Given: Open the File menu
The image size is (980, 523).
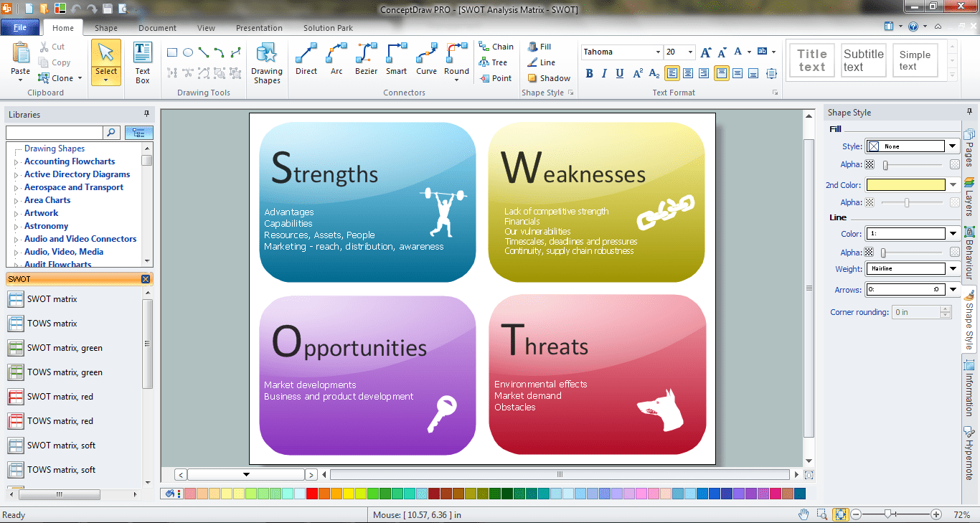Looking at the screenshot, I should (20, 27).
